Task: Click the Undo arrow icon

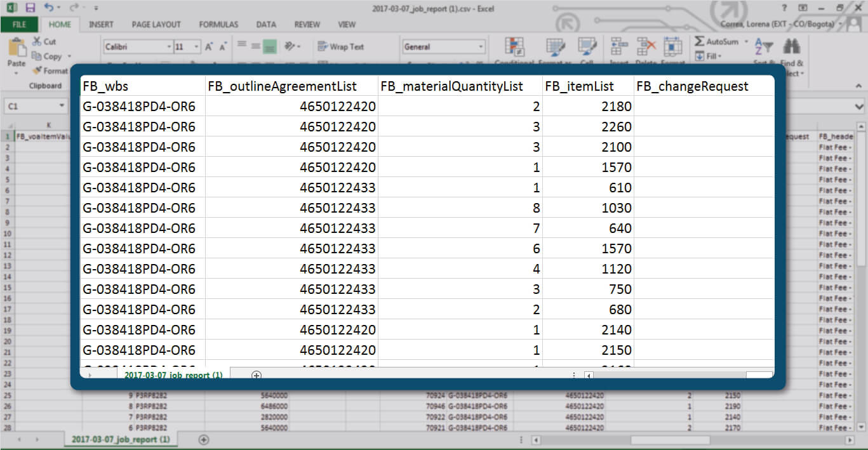Action: [x=49, y=8]
